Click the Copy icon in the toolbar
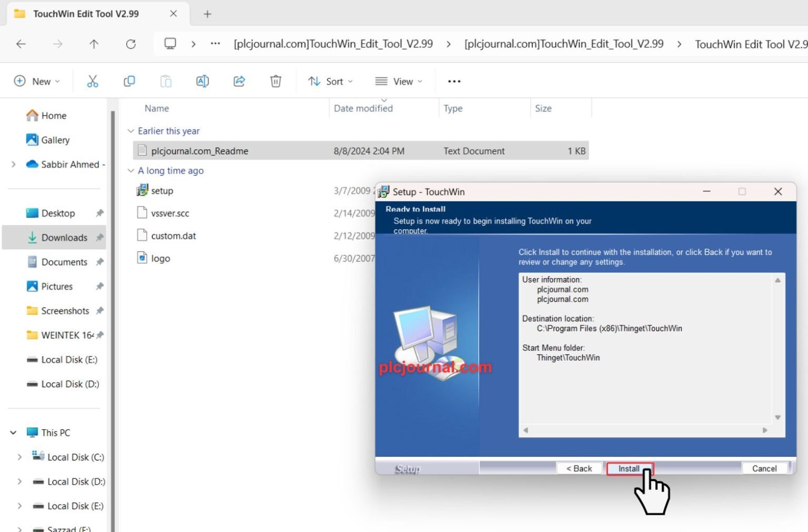The image size is (808, 532). point(129,81)
